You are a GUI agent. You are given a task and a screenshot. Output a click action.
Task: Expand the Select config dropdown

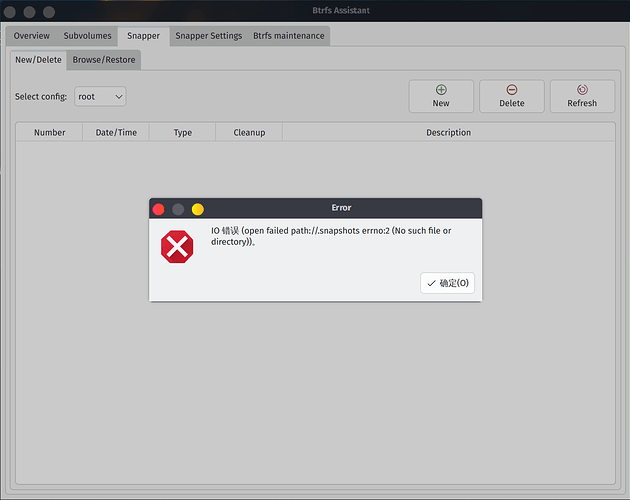coord(100,96)
